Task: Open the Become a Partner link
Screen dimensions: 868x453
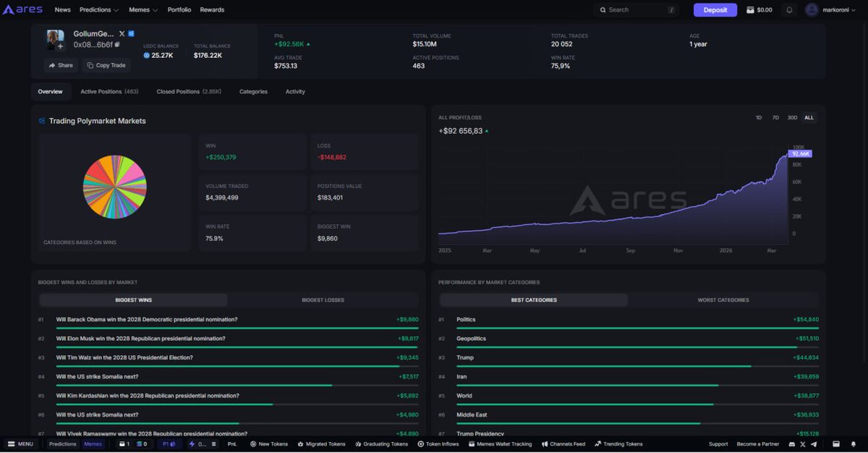Action: point(758,444)
